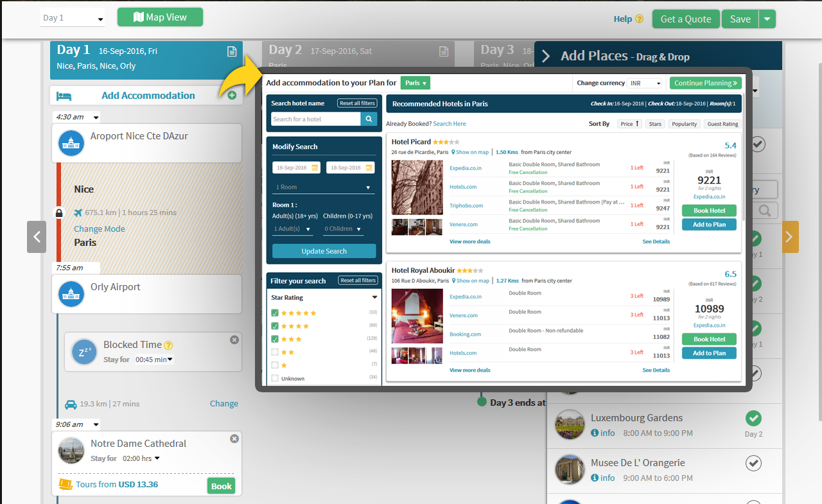This screenshot has height=504, width=822.
Task: Go to next day with right arrow
Action: [x=789, y=237]
